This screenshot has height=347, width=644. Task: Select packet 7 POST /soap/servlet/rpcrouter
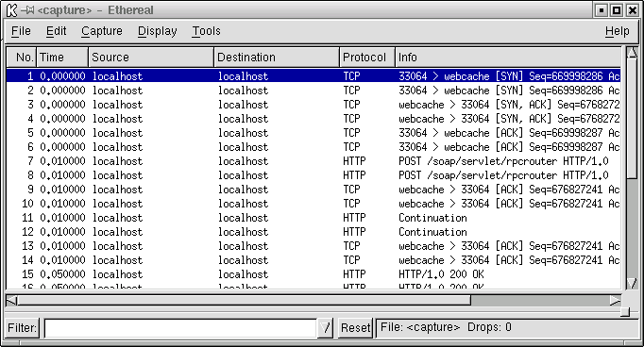pos(313,161)
